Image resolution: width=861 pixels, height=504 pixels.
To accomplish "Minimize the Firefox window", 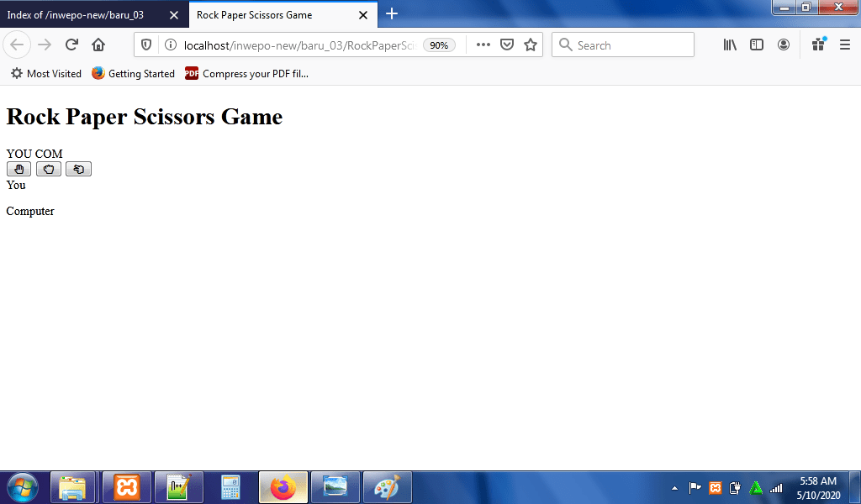I will (784, 7).
